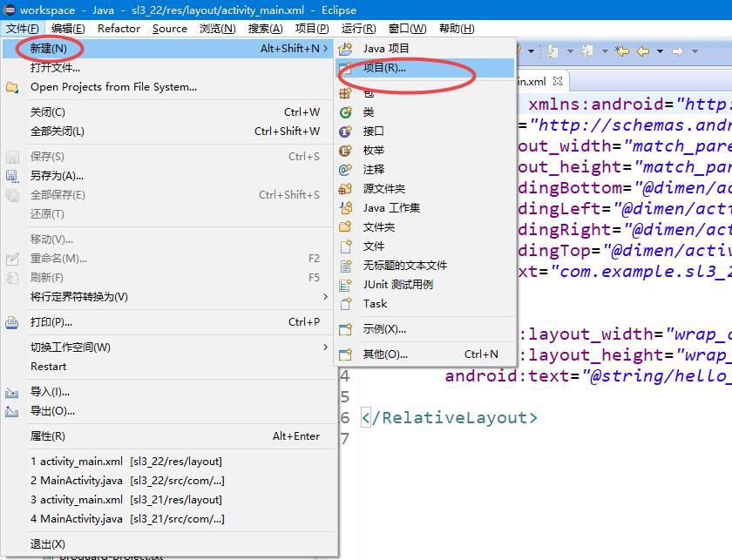Select 新建(N) in the File menu

[x=167, y=49]
